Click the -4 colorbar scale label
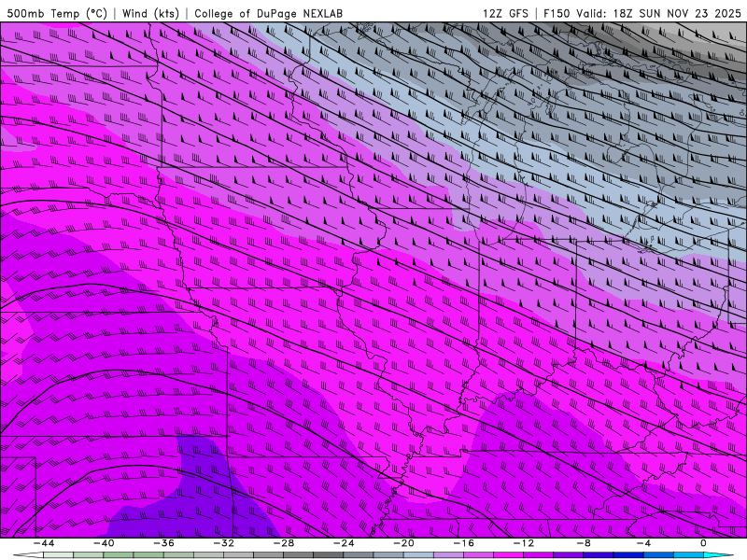Image resolution: width=747 pixels, height=560 pixels. coord(643,543)
